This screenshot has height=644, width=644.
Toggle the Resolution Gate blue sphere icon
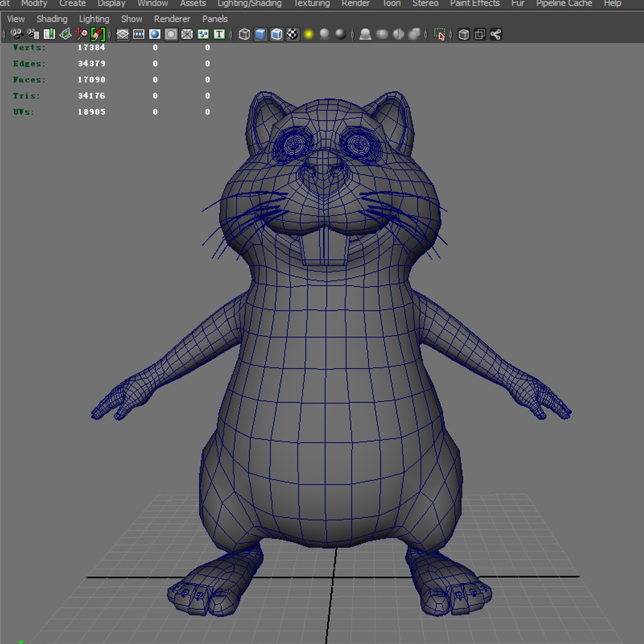click(x=155, y=34)
